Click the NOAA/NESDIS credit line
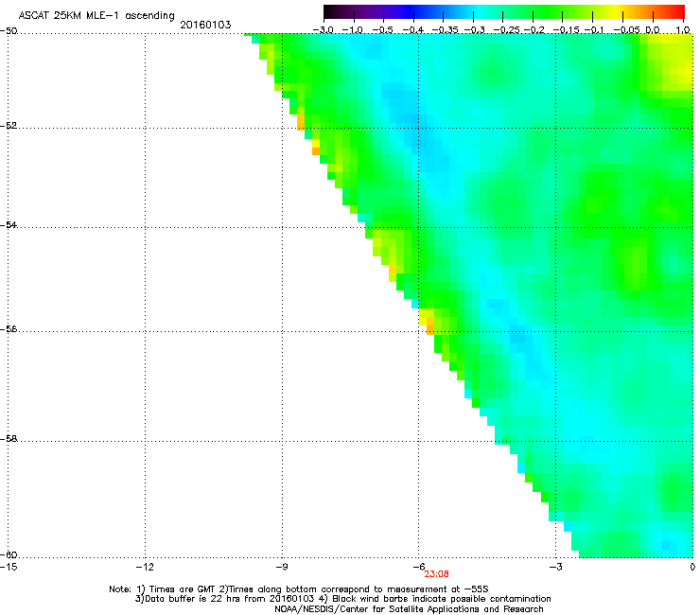Image resolution: width=700 pixels, height=615 pixels. point(409,609)
